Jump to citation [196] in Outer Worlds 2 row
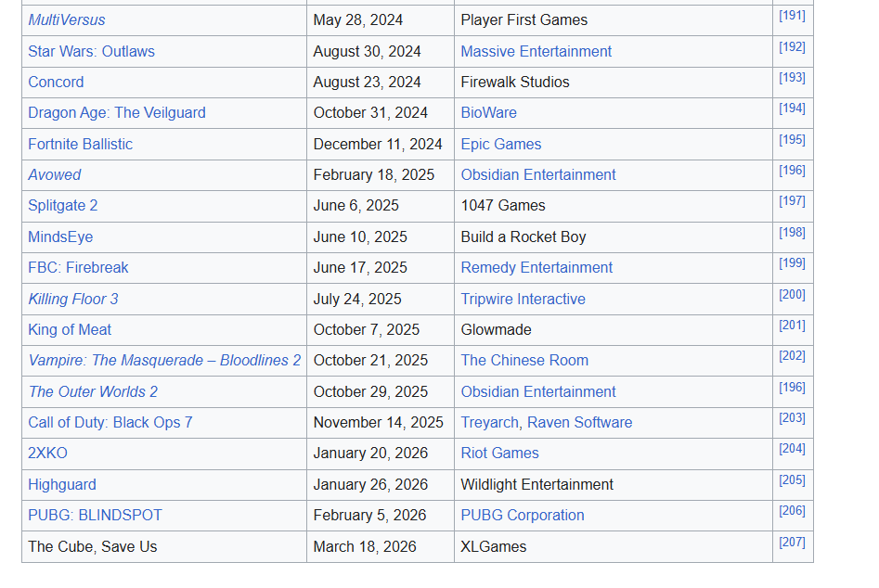This screenshot has height=588, width=879. [792, 388]
